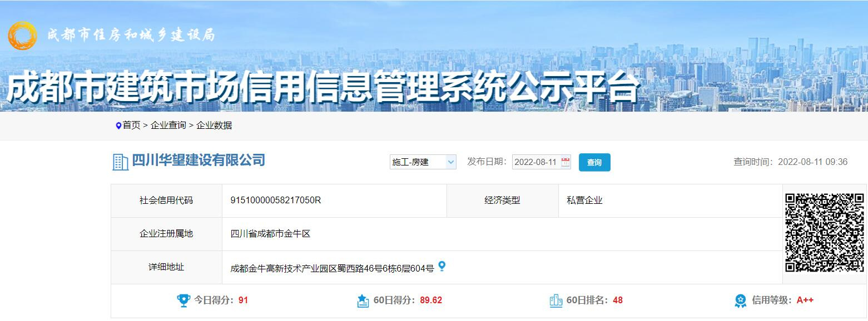Go to 首页 in the breadcrumb
Screen dimensions: 868x321
click(x=132, y=126)
